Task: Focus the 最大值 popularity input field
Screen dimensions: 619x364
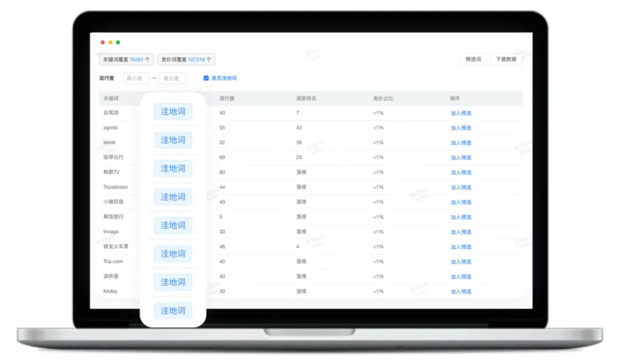Action: click(x=172, y=78)
